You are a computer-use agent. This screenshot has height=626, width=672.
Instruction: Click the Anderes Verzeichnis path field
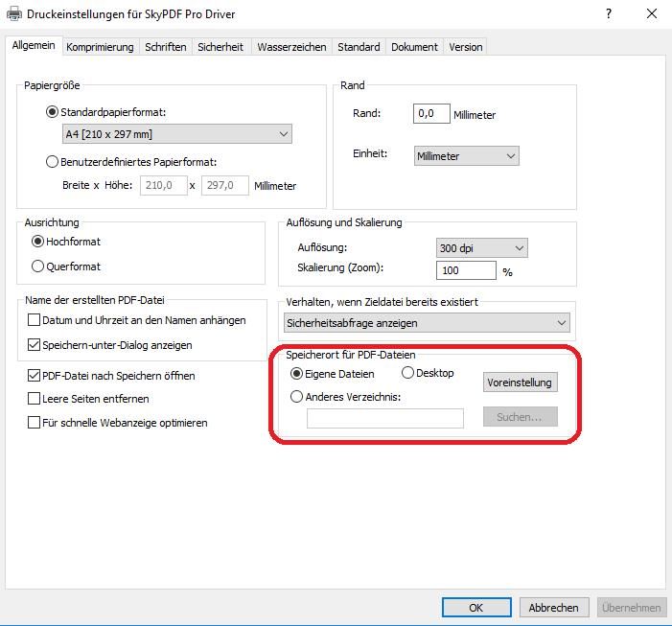pyautogui.click(x=384, y=418)
